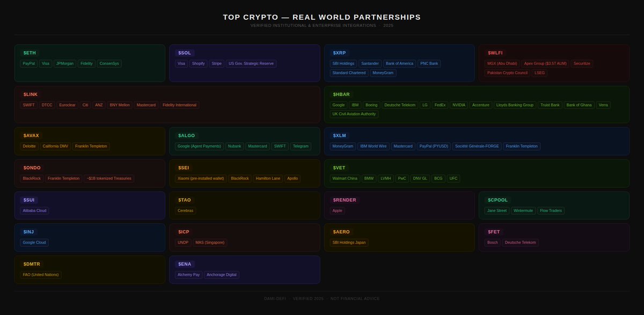Select the PayPal (PYUSD) tag
Screen dimensions: 644x315
tap(434, 146)
